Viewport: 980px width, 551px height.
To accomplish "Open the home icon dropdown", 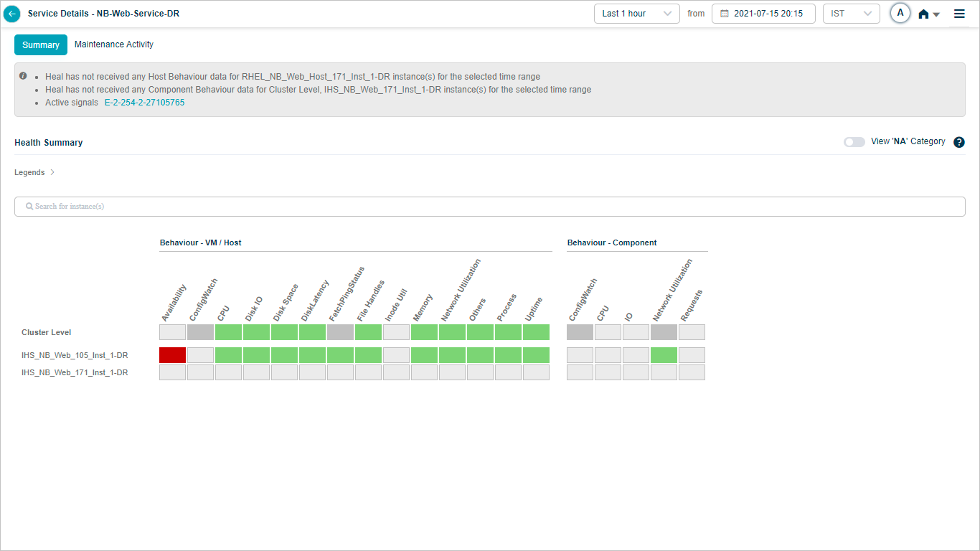I will pyautogui.click(x=928, y=14).
